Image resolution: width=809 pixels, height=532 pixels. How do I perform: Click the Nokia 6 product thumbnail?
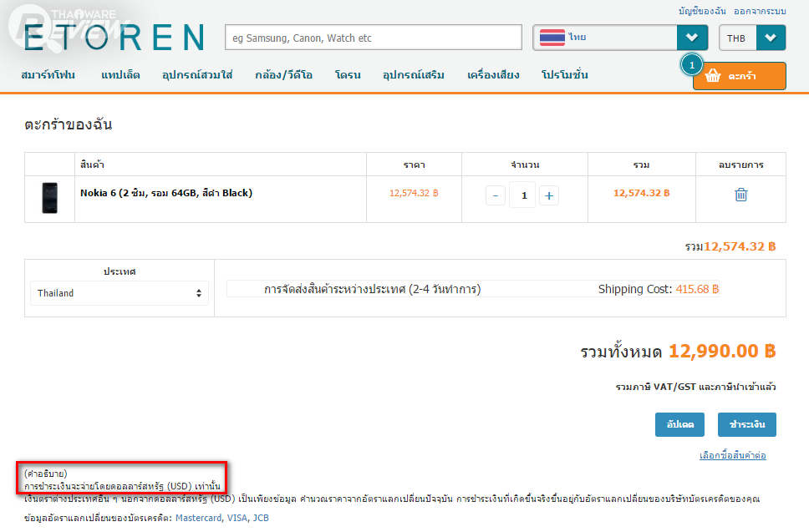tap(49, 198)
